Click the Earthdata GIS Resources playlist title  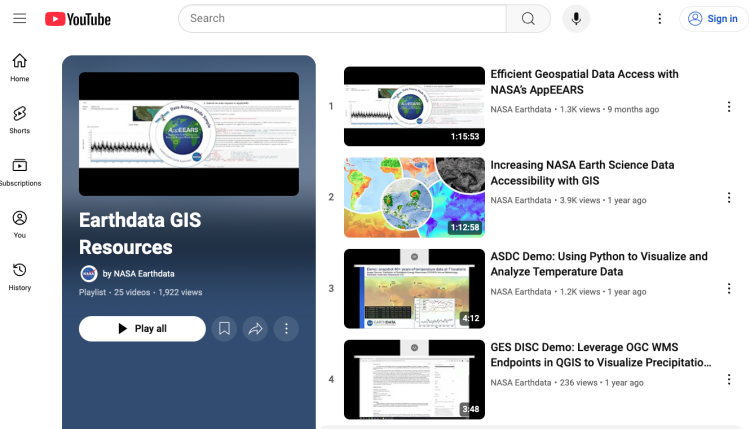click(140, 233)
